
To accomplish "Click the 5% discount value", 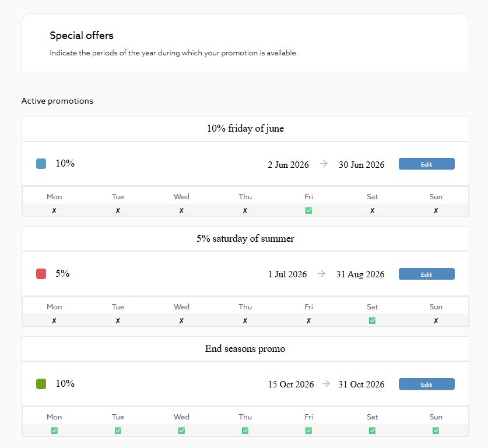I will [62, 273].
